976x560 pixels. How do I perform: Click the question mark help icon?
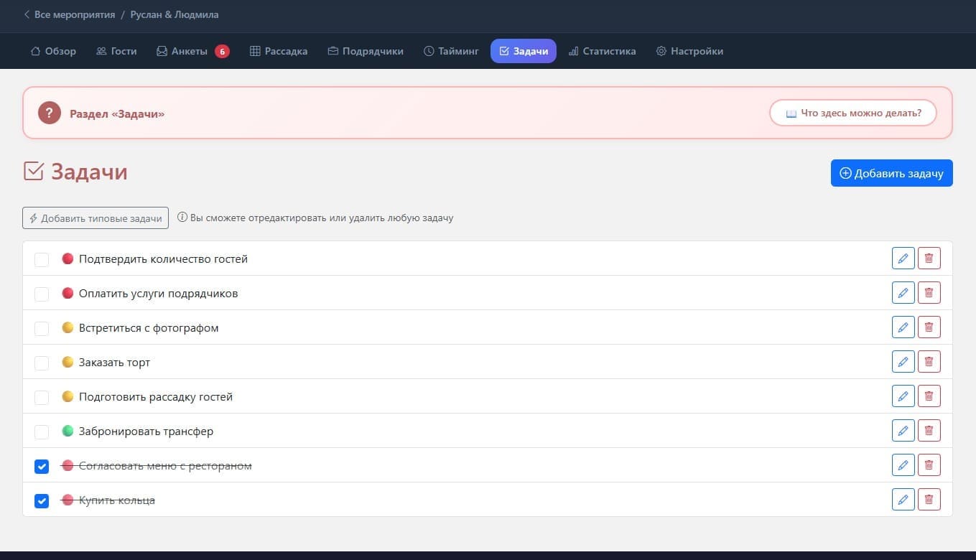[x=50, y=113]
